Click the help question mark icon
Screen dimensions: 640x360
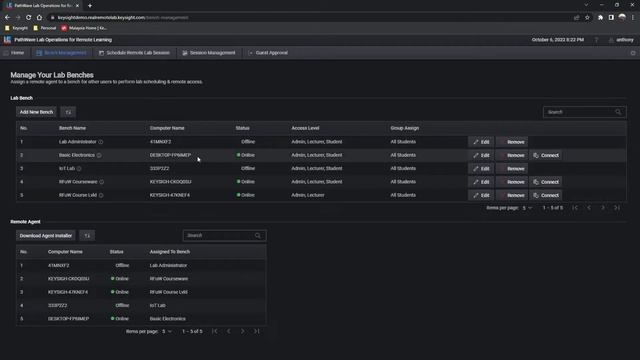click(x=596, y=40)
